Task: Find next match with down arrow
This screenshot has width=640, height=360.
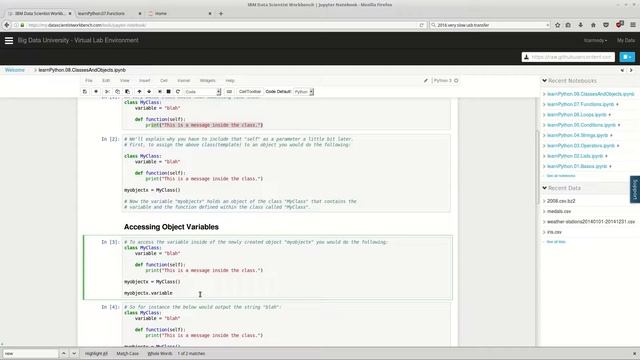Action: [x=74, y=353]
